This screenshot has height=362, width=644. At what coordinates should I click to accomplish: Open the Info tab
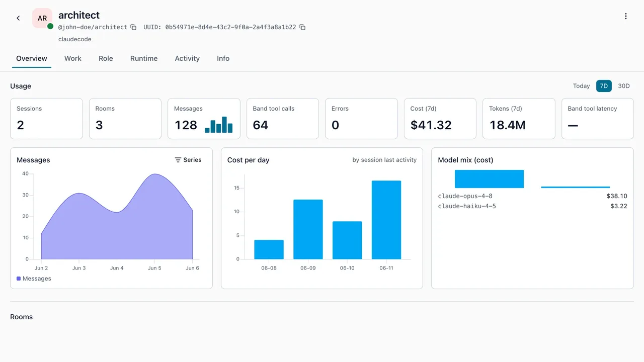[223, 58]
